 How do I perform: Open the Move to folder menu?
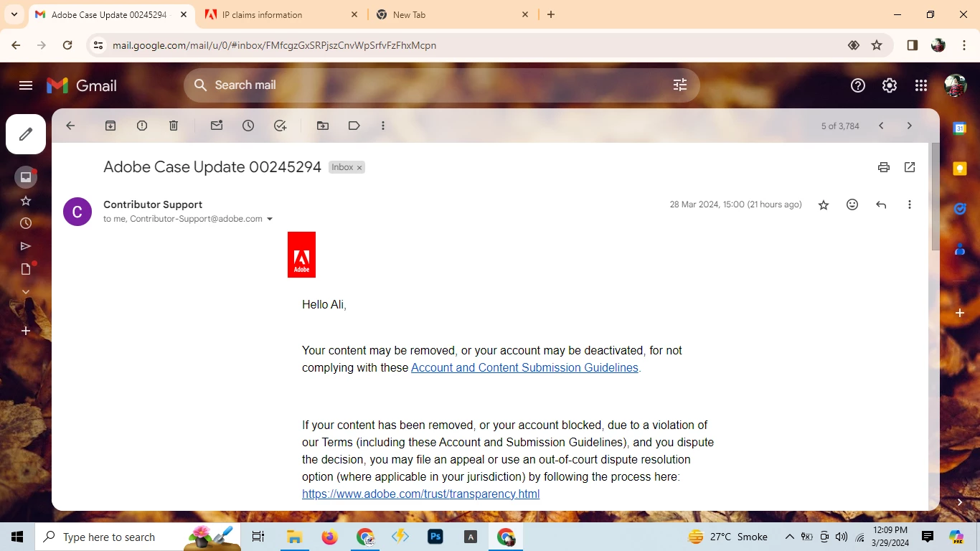[323, 126]
